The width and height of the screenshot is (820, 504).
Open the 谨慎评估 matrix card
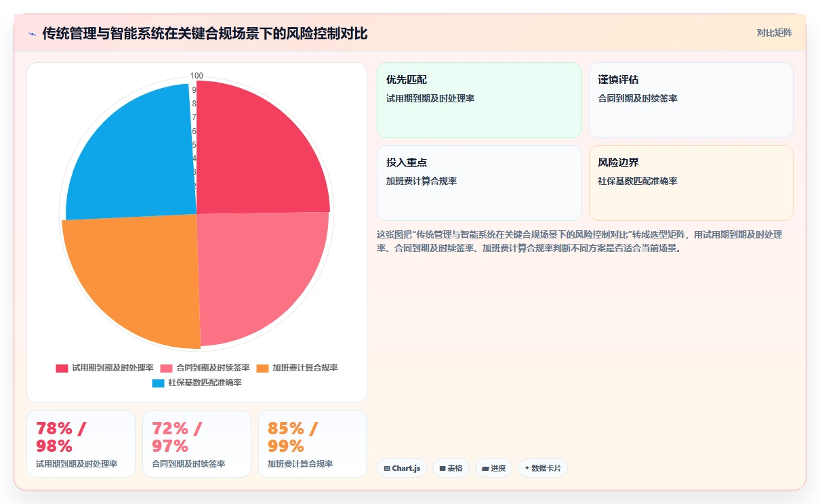(691, 100)
